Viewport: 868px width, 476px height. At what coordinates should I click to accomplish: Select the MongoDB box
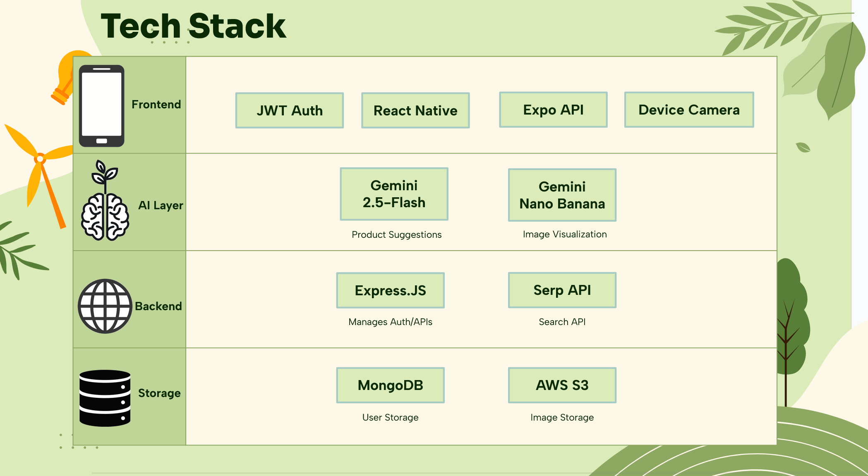tap(390, 385)
